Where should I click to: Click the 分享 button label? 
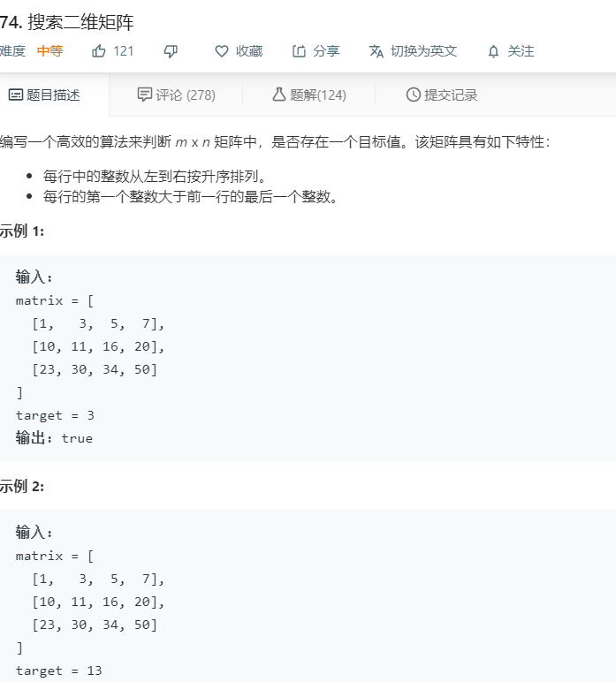[x=326, y=51]
